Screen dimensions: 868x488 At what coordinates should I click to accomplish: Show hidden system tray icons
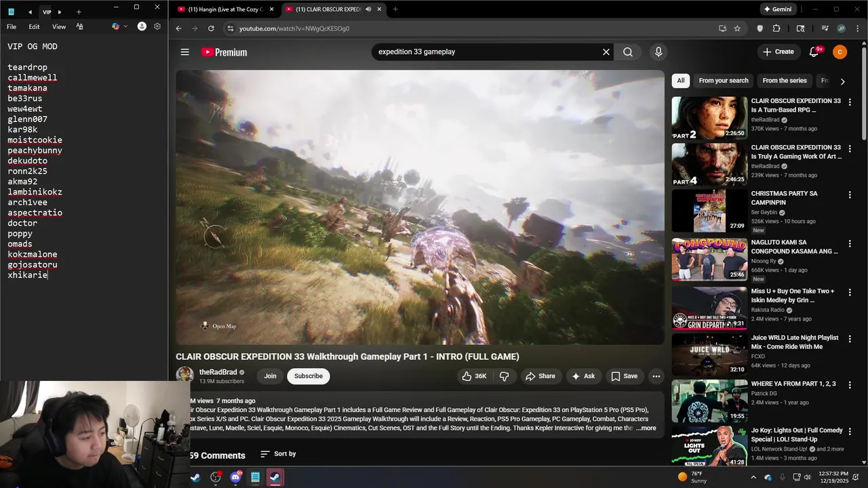pyautogui.click(x=754, y=477)
